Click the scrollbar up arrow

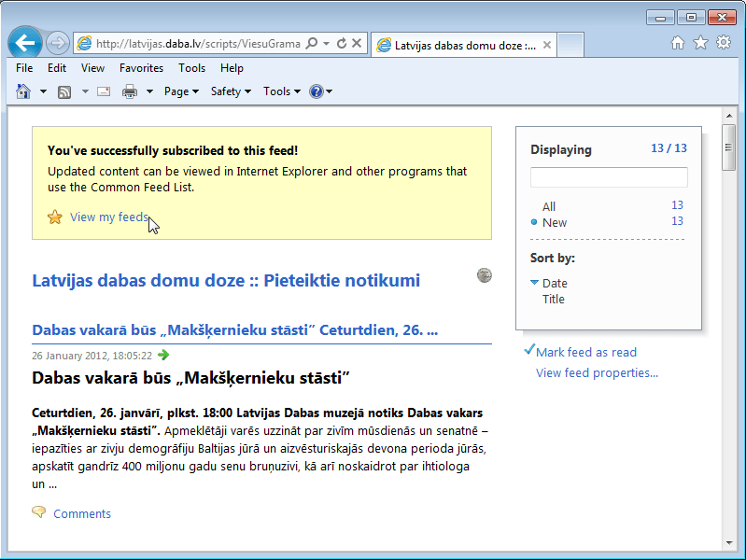(x=729, y=116)
